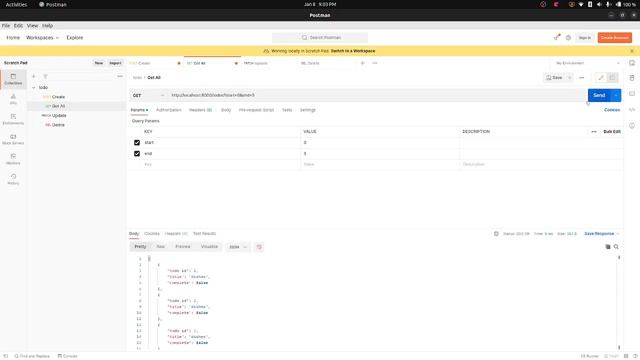Open the JSON response format dropdown
This screenshot has width=640, height=360.
(238, 247)
